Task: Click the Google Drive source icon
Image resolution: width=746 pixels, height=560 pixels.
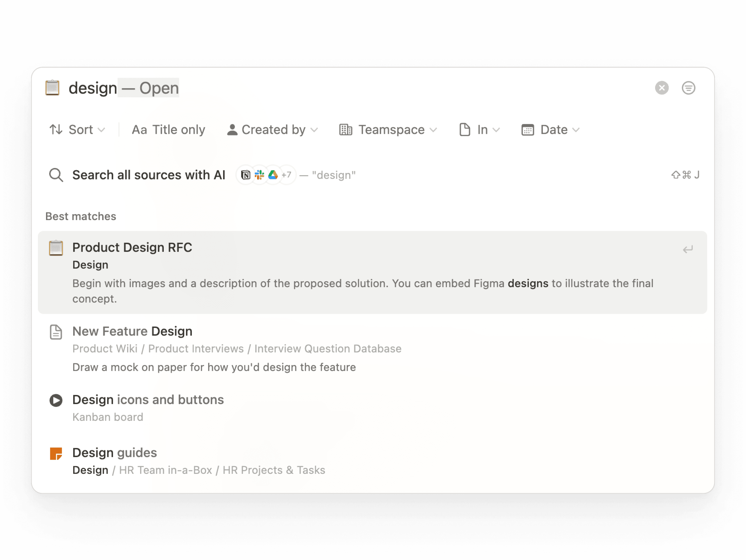Action: tap(273, 175)
